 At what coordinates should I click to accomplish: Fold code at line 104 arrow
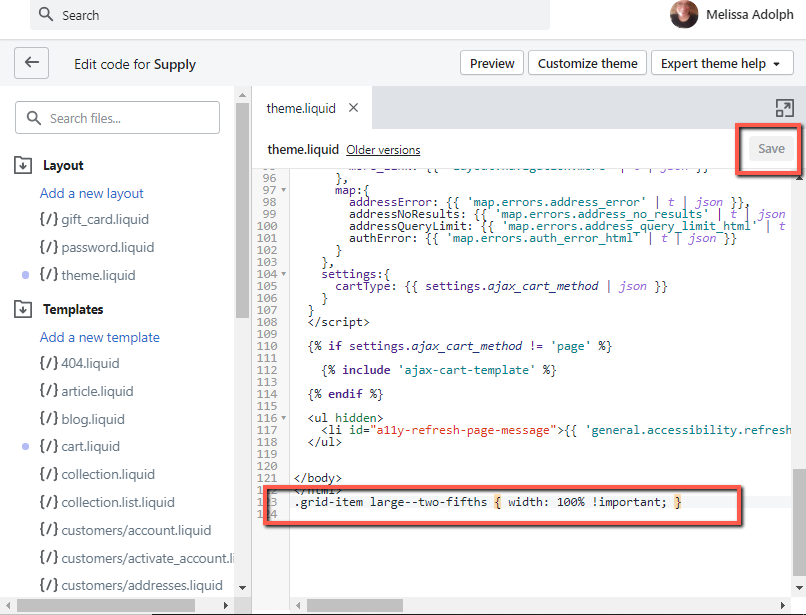[x=285, y=273]
